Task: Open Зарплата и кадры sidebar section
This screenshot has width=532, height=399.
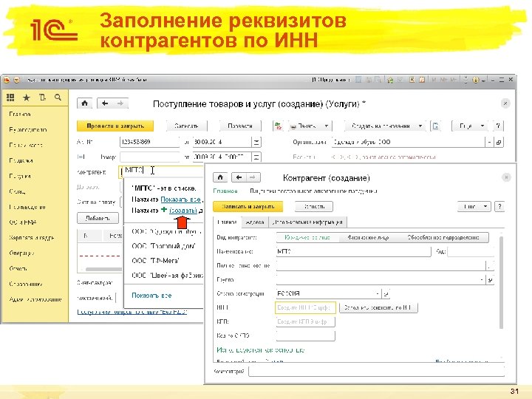Action: pyautogui.click(x=32, y=237)
